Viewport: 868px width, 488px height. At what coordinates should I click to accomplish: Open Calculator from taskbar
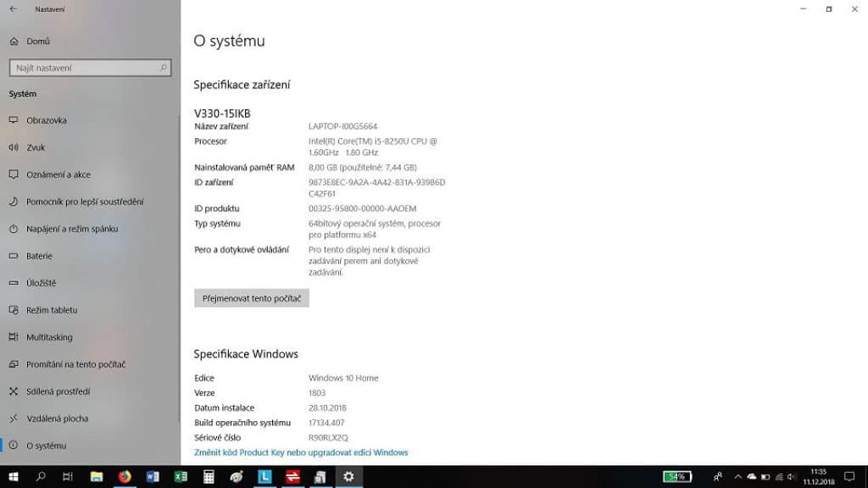click(x=209, y=476)
